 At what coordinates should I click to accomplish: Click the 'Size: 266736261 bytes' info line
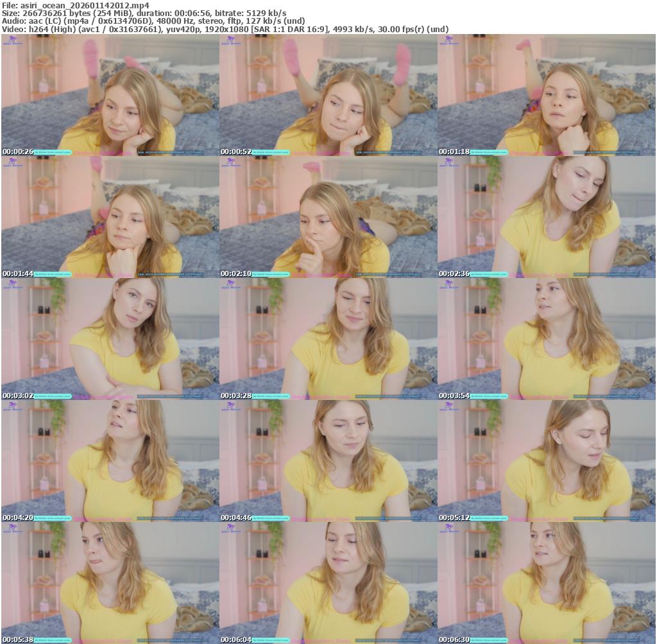tap(144, 13)
